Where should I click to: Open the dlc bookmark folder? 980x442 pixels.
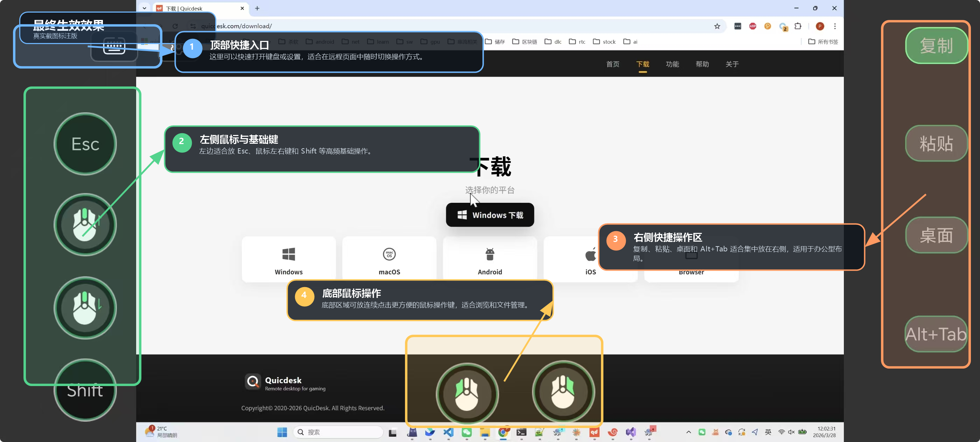(x=553, y=41)
